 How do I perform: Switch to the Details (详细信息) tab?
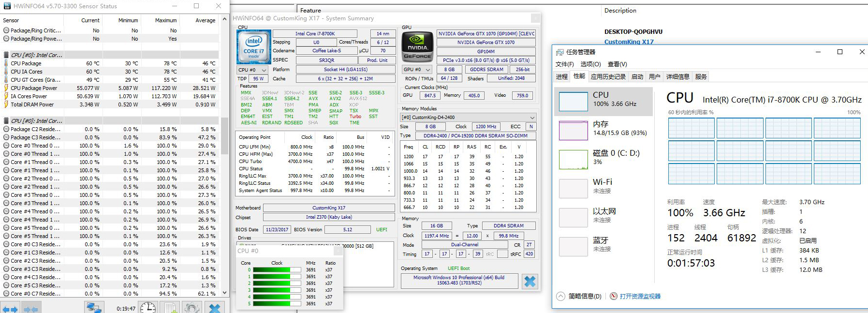click(677, 76)
